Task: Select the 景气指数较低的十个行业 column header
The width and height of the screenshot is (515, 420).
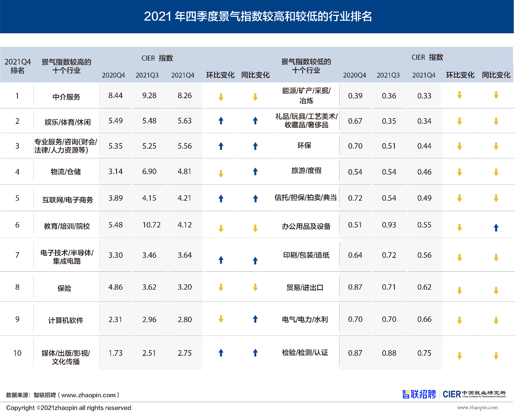Action: coord(306,66)
